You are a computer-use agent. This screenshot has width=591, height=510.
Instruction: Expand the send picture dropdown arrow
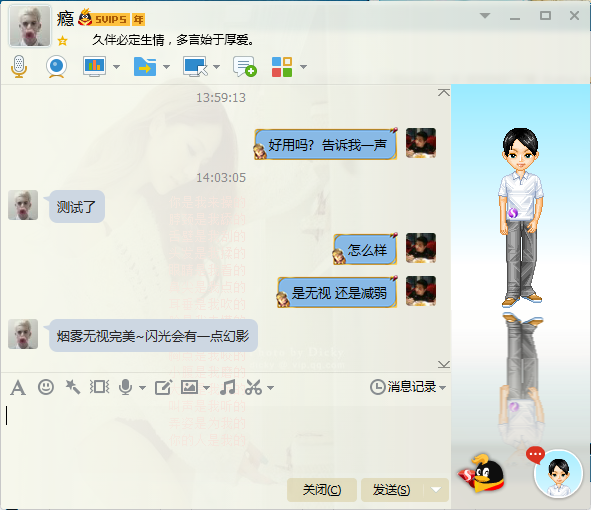click(x=206, y=387)
